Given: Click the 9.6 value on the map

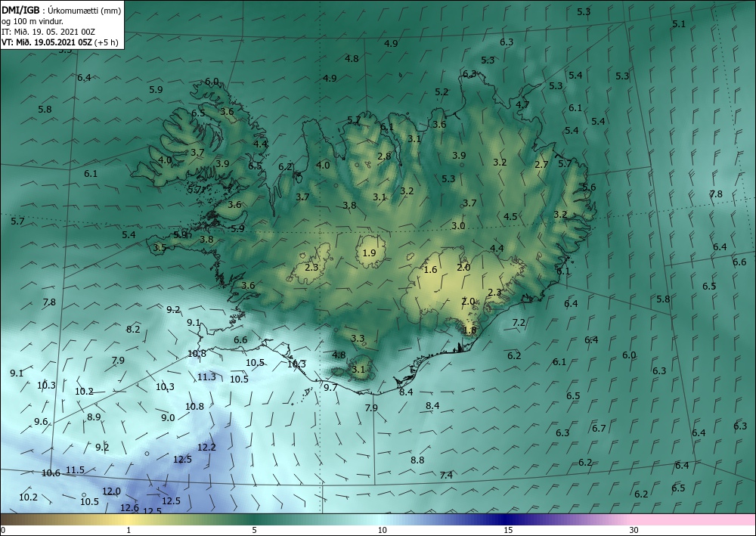Looking at the screenshot, I should pos(41,422).
